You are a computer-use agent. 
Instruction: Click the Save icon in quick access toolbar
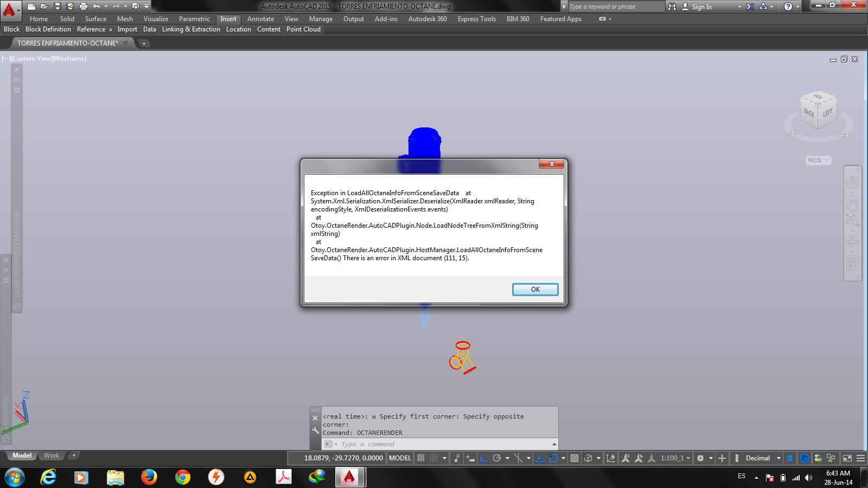(x=58, y=7)
